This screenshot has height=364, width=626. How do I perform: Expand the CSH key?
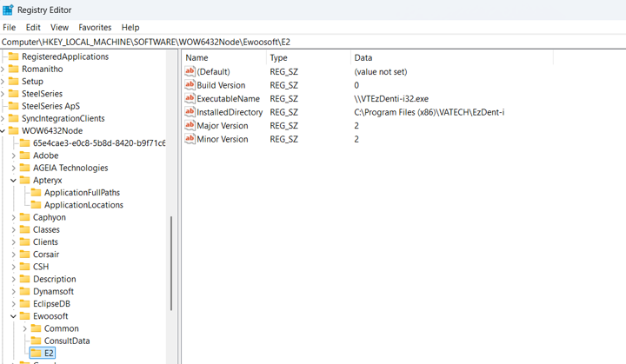13,267
